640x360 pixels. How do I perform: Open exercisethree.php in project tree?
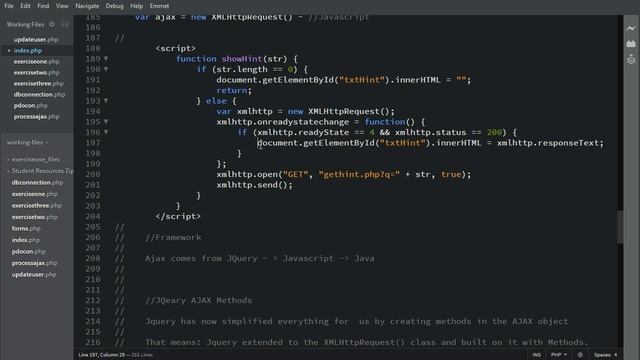click(37, 205)
